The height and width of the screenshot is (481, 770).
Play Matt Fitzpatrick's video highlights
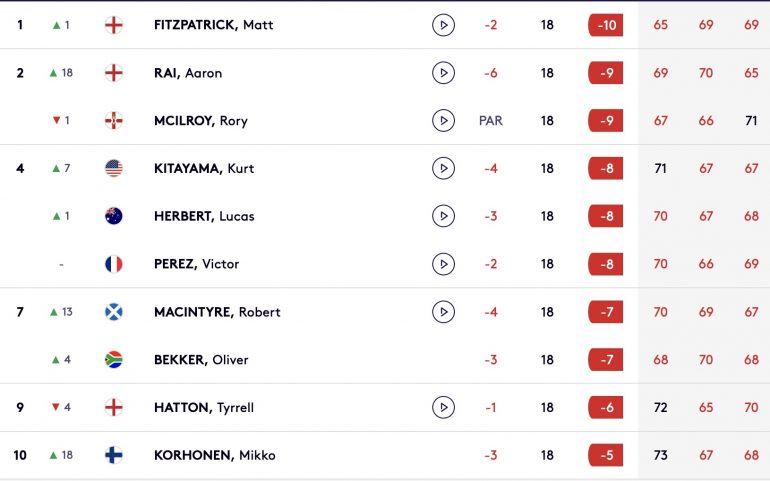[443, 25]
